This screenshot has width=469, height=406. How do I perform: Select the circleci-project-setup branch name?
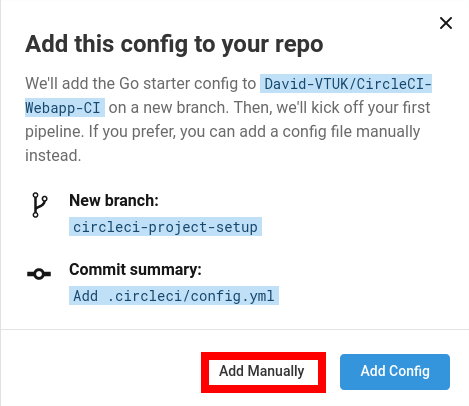click(165, 227)
